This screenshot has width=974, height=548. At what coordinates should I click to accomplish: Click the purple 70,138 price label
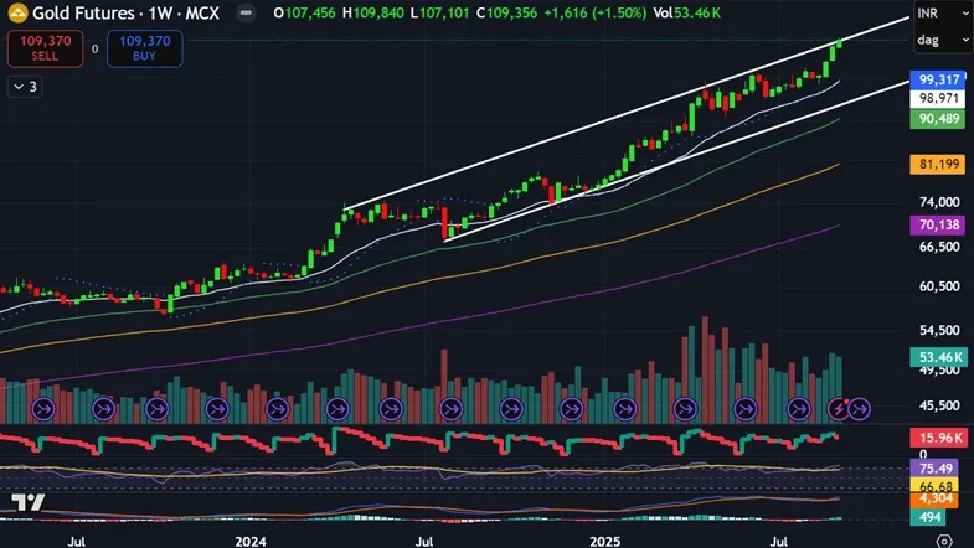938,224
